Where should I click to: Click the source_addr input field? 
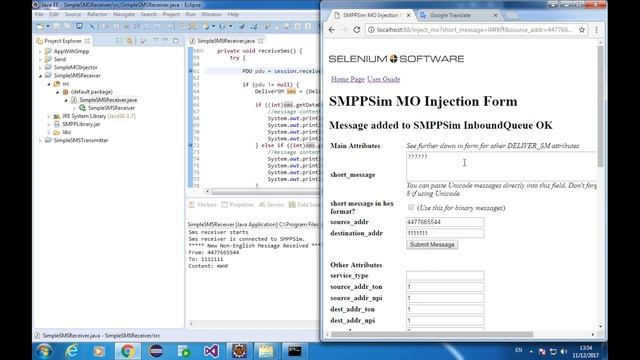[445, 222]
